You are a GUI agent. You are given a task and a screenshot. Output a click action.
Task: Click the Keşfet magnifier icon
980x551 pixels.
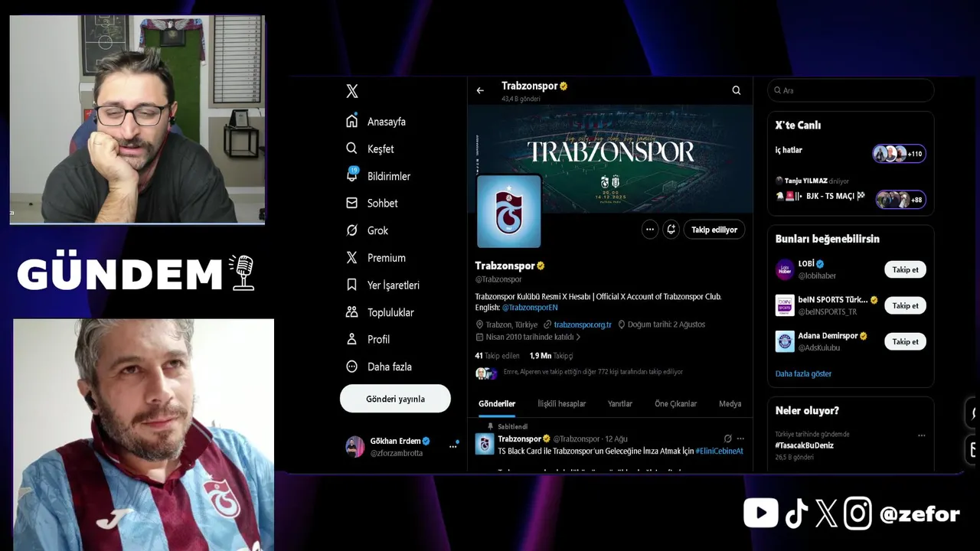coord(351,148)
